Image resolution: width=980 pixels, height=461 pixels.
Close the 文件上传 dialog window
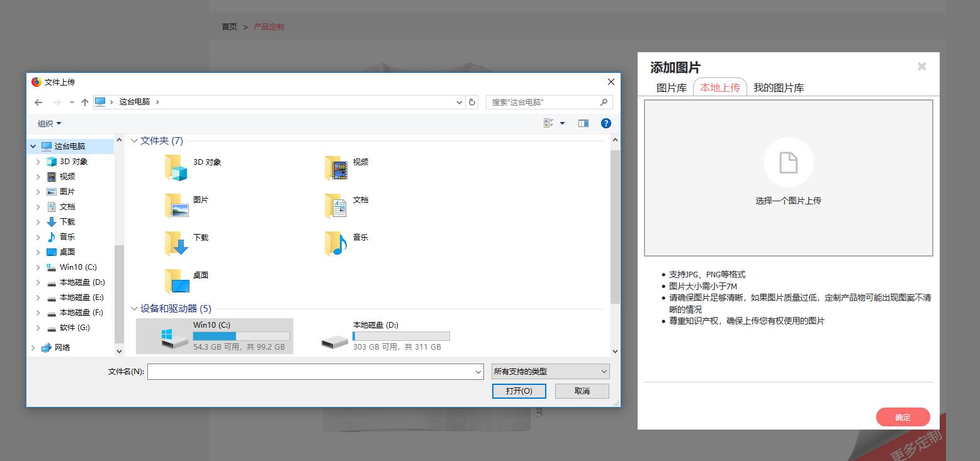click(x=611, y=82)
